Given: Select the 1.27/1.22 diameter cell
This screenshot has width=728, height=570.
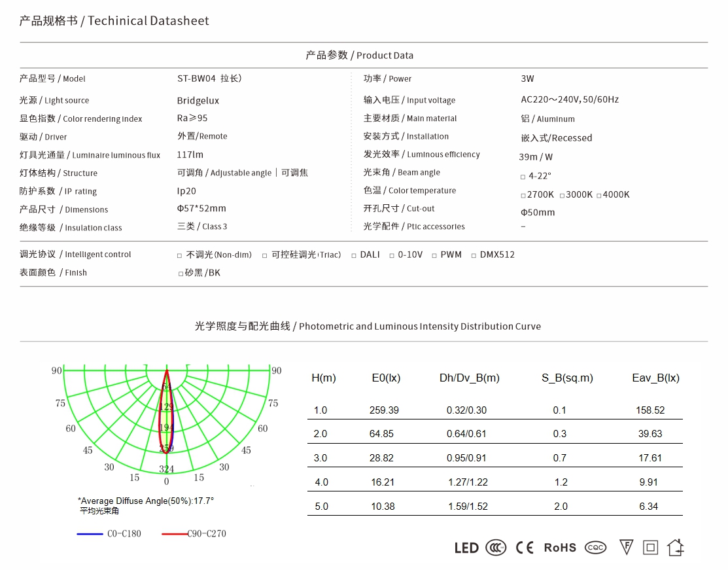Looking at the screenshot, I should click(x=468, y=482).
